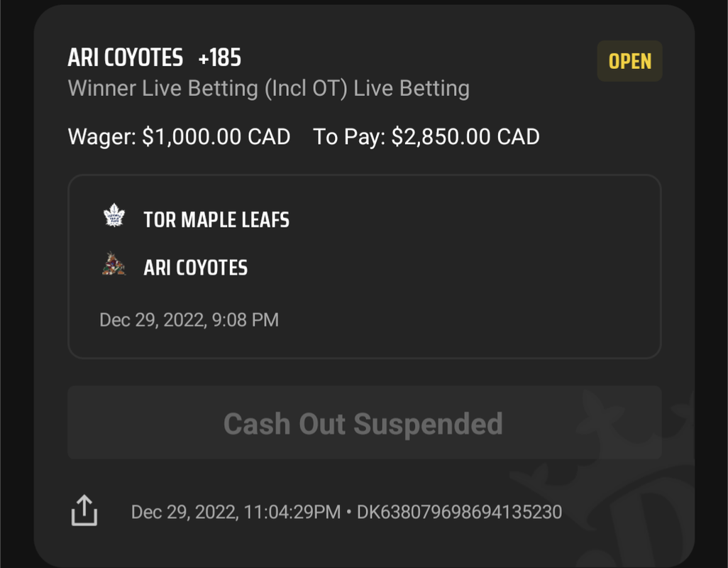This screenshot has height=568, width=728.
Task: Click the +185 odds value
Action: pyautogui.click(x=220, y=58)
